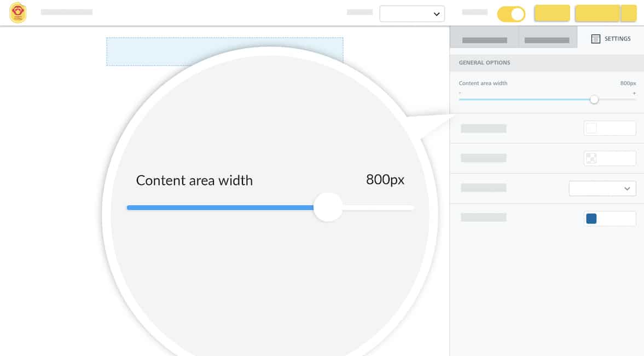Expand the dropdown in settings panel
The width and height of the screenshot is (644, 356).
[x=602, y=188]
